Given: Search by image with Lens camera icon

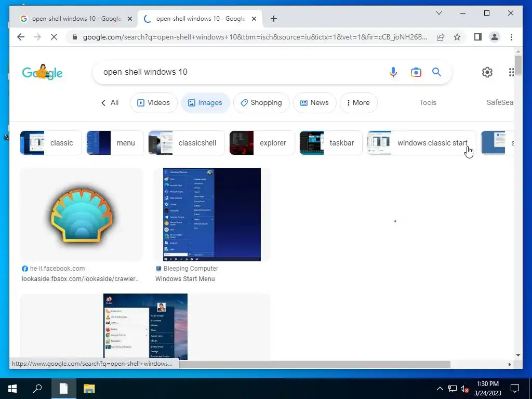Looking at the screenshot, I should 416,72.
